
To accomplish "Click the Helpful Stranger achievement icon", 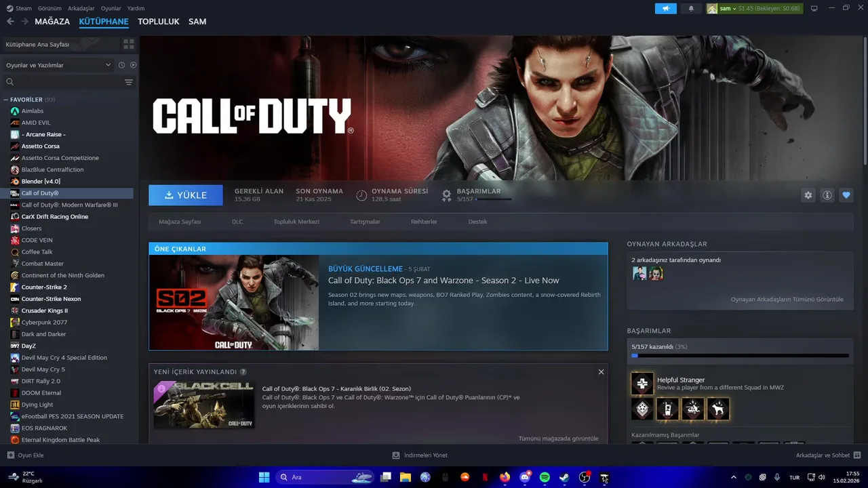I will pyautogui.click(x=642, y=384).
